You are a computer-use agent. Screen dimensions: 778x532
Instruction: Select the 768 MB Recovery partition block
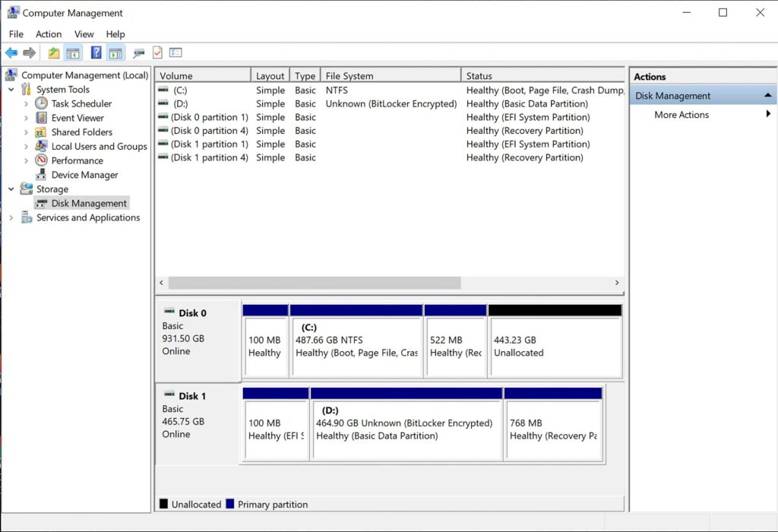(553, 424)
